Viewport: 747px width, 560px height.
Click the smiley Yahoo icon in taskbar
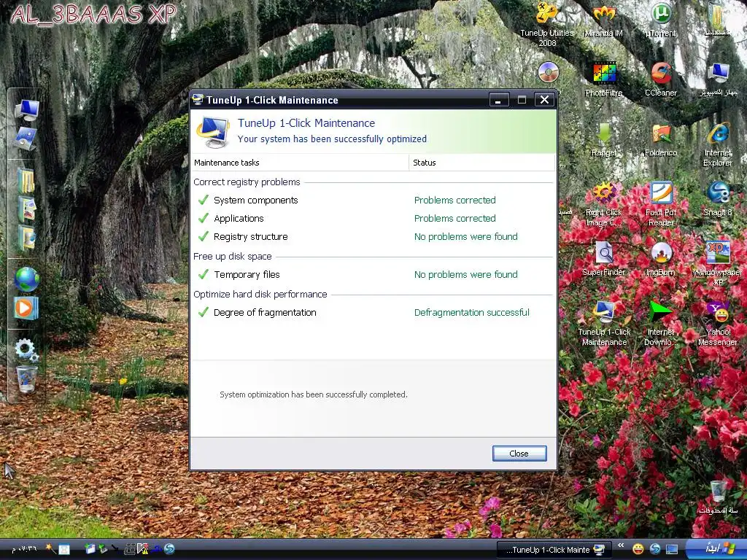click(638, 549)
